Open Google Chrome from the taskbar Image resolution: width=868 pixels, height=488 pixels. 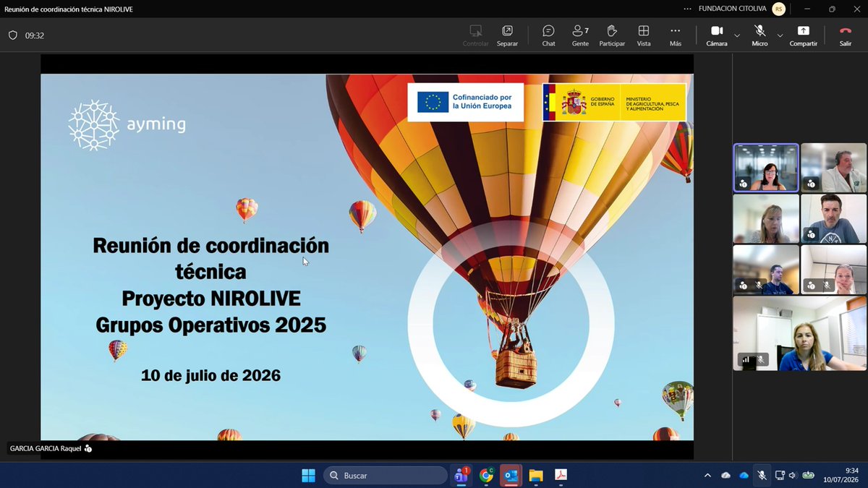click(x=486, y=475)
